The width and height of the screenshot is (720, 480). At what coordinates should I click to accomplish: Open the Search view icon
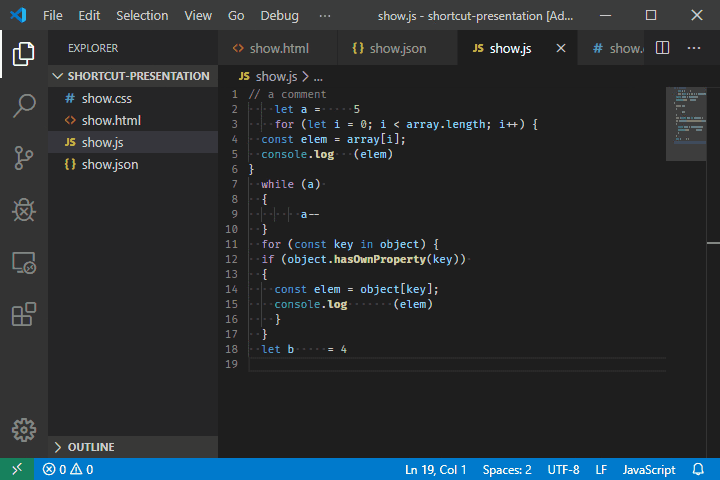(x=23, y=106)
